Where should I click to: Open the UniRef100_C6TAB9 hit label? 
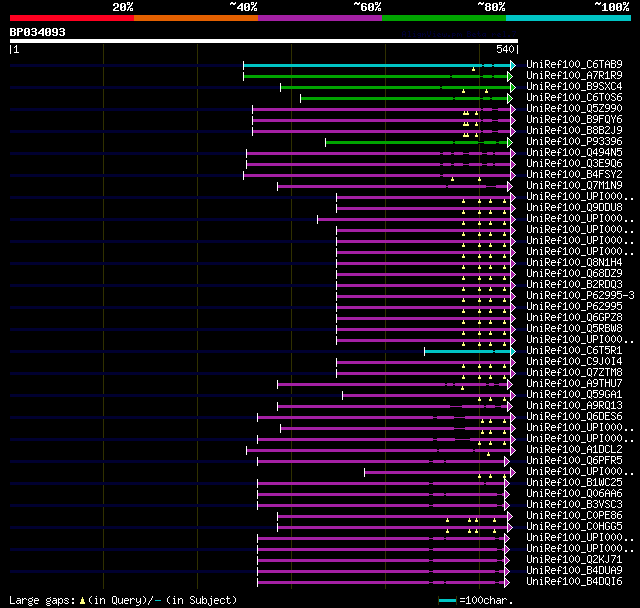[x=574, y=64]
